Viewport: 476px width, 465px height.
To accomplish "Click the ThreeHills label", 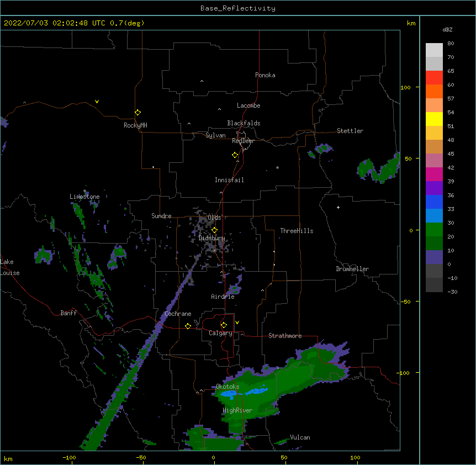I will (297, 231).
